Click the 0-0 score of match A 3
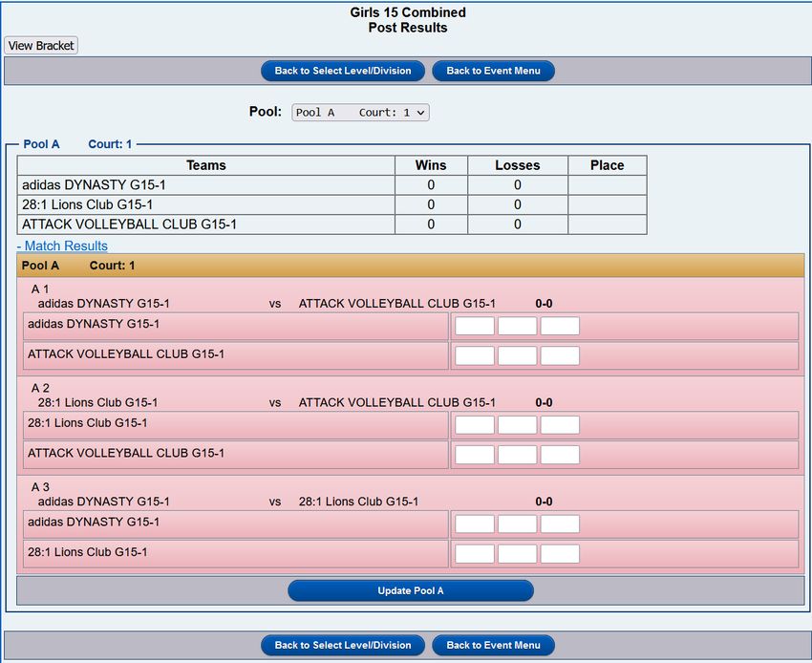812x663 pixels. [x=544, y=502]
